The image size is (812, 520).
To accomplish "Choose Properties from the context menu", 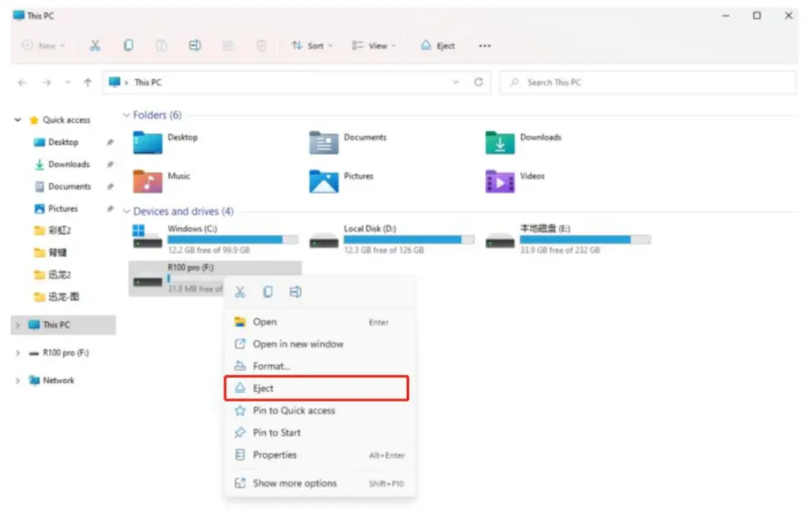I will click(x=319, y=455).
